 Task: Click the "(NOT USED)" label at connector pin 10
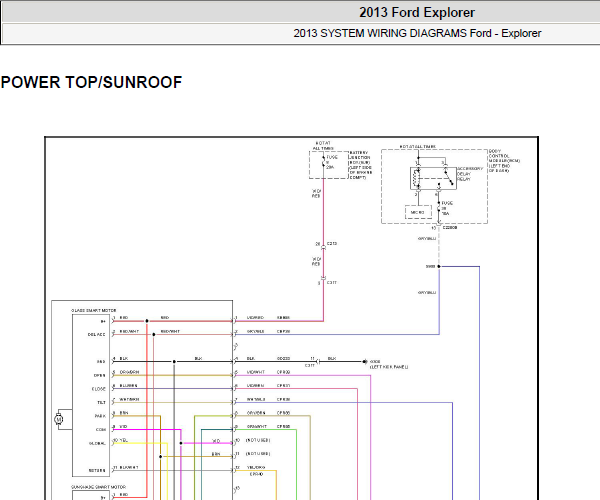pyautogui.click(x=258, y=440)
